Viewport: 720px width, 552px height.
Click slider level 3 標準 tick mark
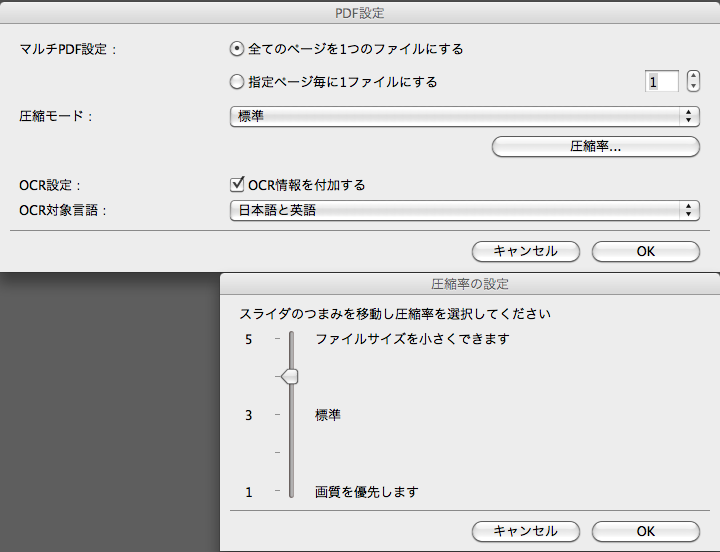tap(277, 415)
